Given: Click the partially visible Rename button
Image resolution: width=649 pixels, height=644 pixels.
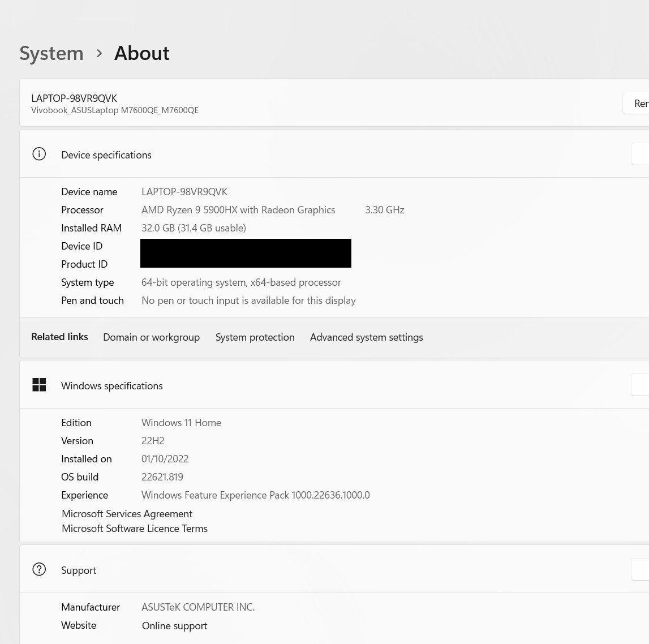Looking at the screenshot, I should pyautogui.click(x=636, y=103).
